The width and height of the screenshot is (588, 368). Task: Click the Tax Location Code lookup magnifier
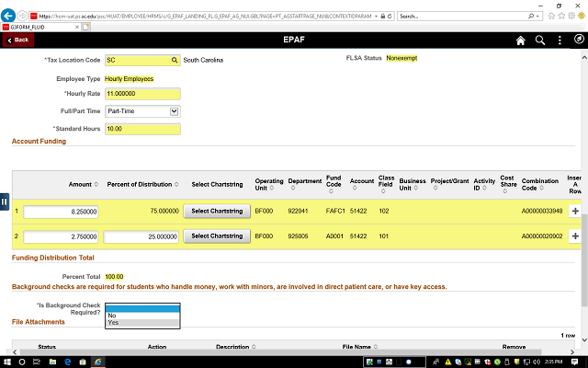[175, 60]
